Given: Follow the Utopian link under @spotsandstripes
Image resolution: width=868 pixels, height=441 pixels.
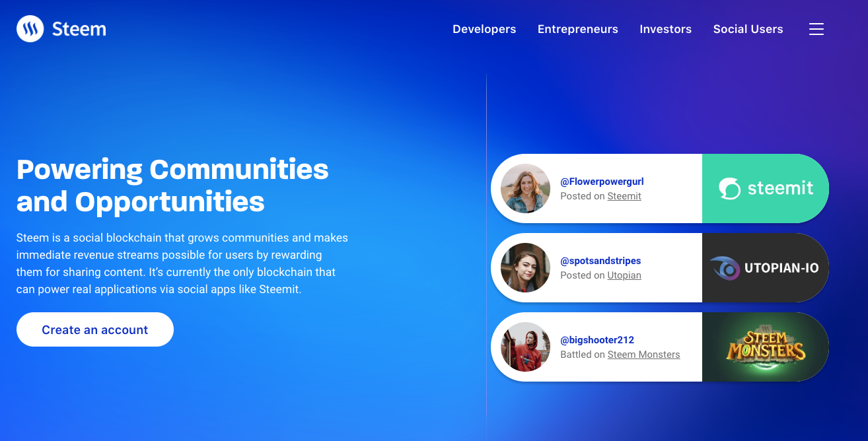Looking at the screenshot, I should click(624, 275).
